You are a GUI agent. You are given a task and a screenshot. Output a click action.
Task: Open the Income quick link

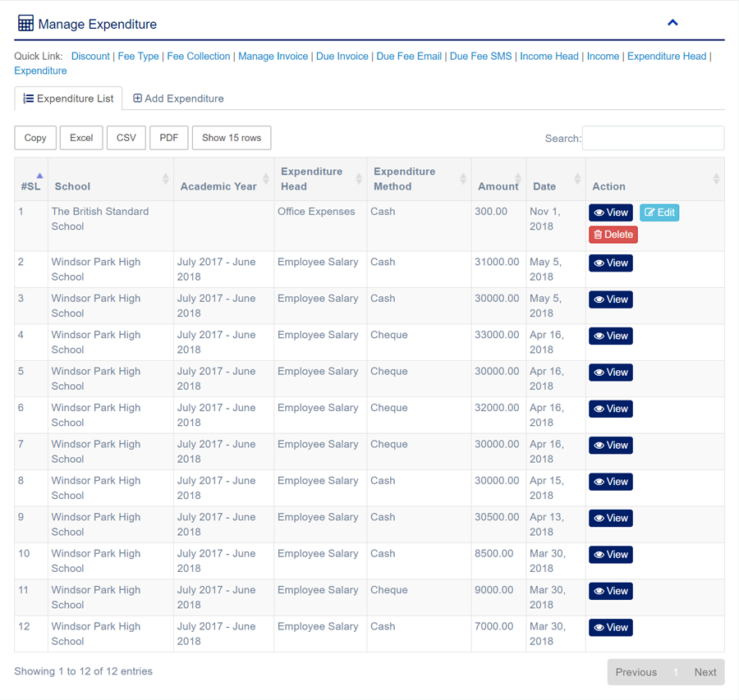click(603, 56)
